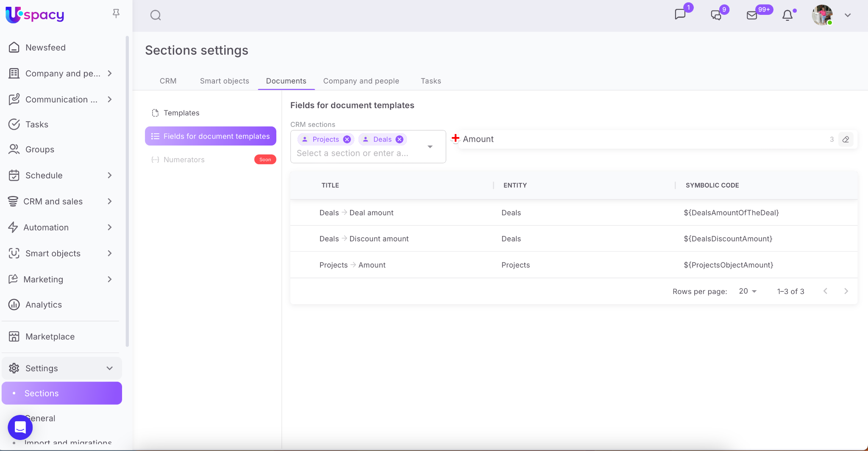Clear the Amount search with eraser icon
The image size is (868, 451).
click(846, 139)
